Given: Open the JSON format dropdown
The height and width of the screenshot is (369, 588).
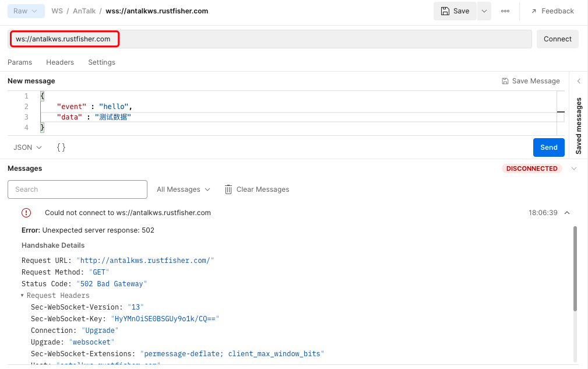Looking at the screenshot, I should (x=27, y=147).
